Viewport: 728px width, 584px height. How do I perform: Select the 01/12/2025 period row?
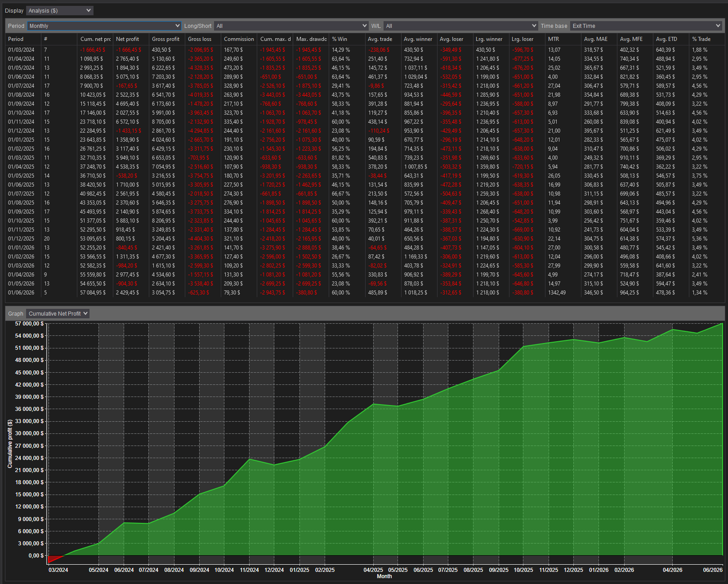coord(365,239)
